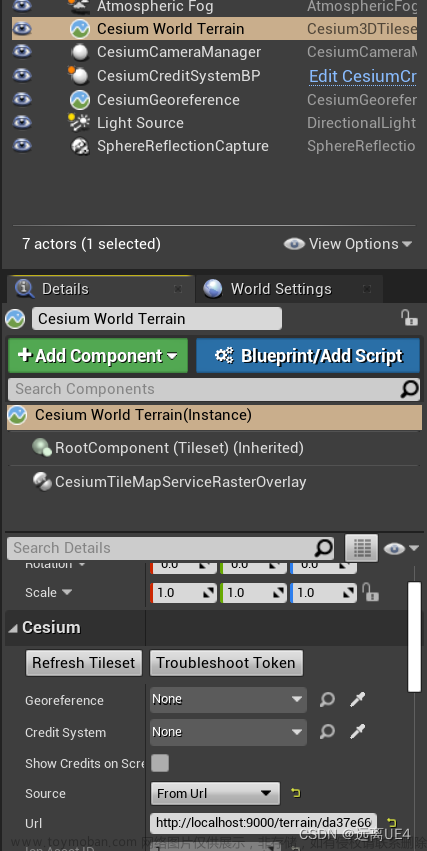Select Cesium World Terrain in the outliner
Image resolution: width=427 pixels, height=851 pixels.
(x=214, y=29)
